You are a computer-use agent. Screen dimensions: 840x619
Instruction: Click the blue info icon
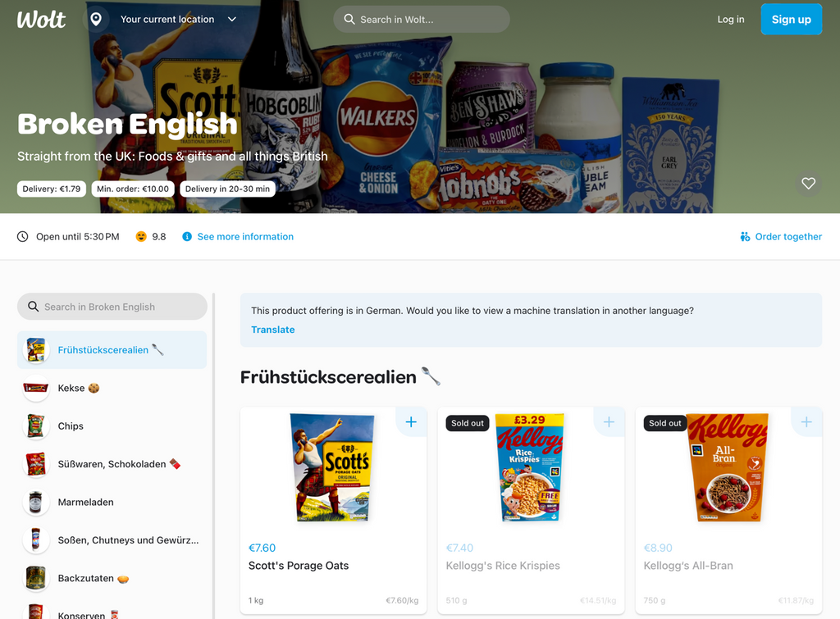[187, 237]
